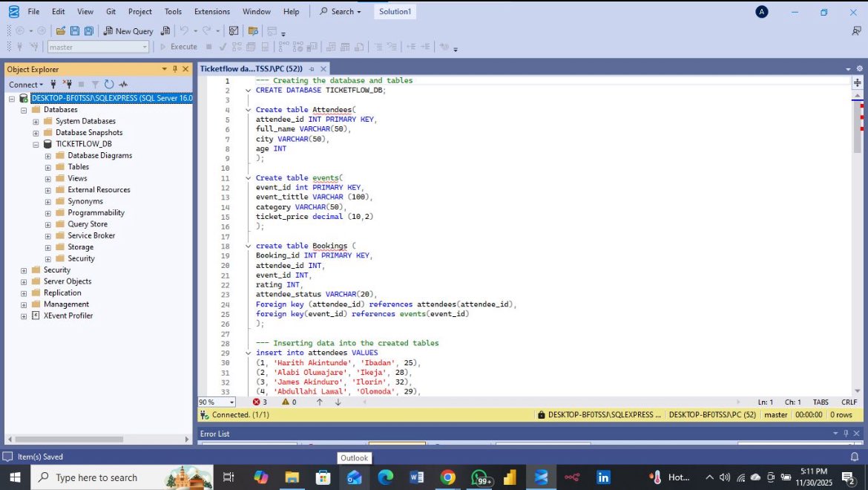Click the warning count indicator
This screenshot has height=490, width=868.
[x=289, y=402]
